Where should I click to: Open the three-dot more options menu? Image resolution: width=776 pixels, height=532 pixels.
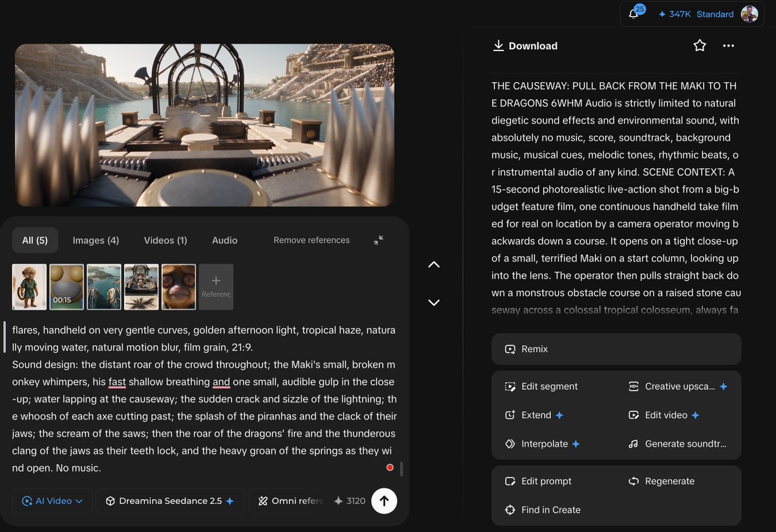pyautogui.click(x=729, y=46)
